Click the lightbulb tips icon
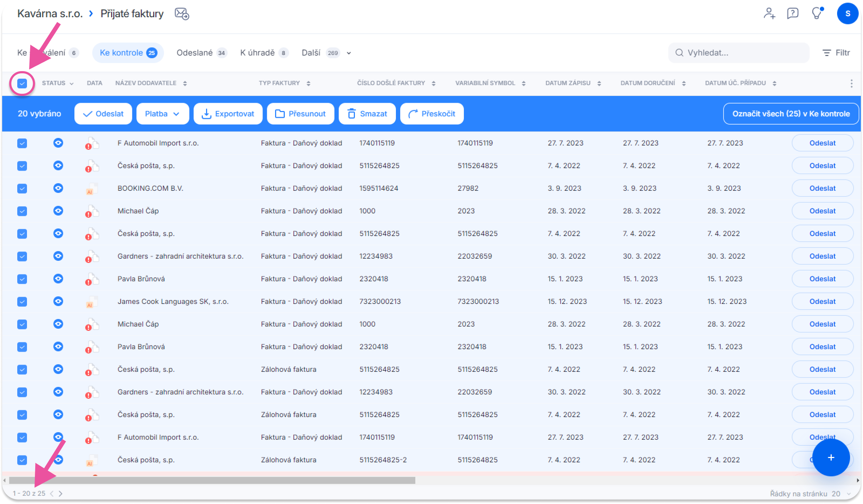 (x=817, y=14)
